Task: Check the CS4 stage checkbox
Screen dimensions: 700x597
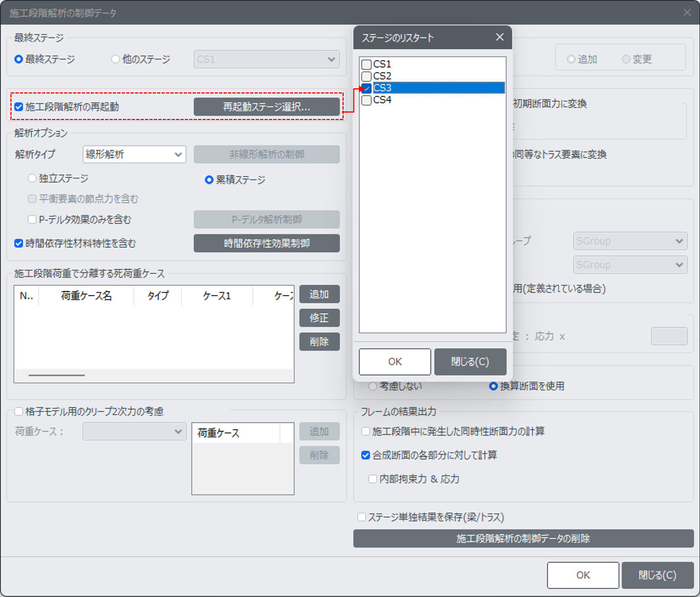Action: [x=366, y=100]
